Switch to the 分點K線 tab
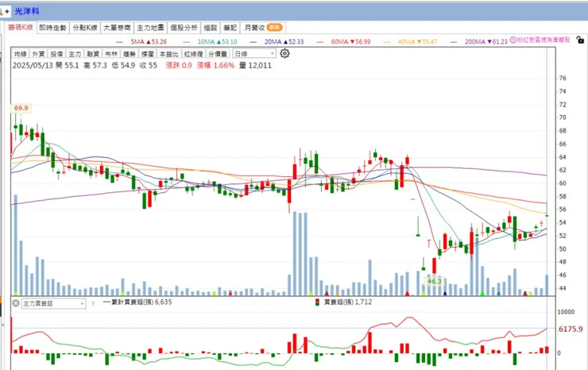 [85, 28]
